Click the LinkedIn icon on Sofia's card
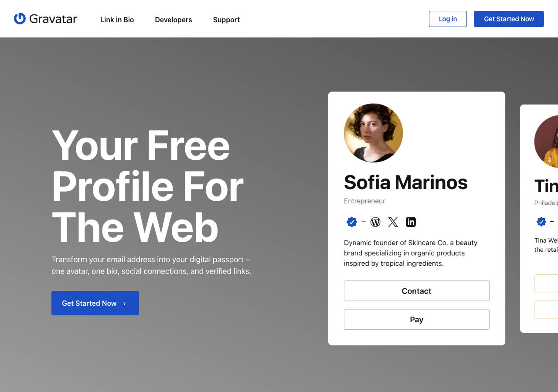 410,222
